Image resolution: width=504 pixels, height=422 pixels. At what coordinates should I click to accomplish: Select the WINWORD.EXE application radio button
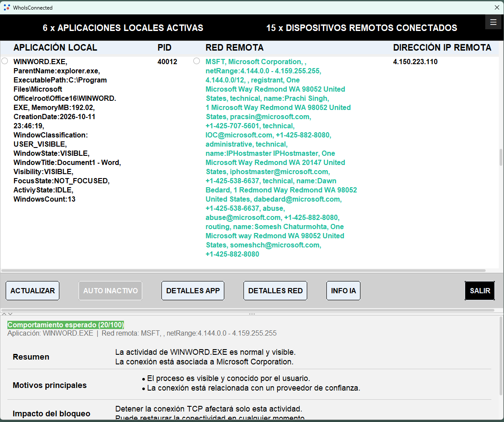[x=5, y=61]
